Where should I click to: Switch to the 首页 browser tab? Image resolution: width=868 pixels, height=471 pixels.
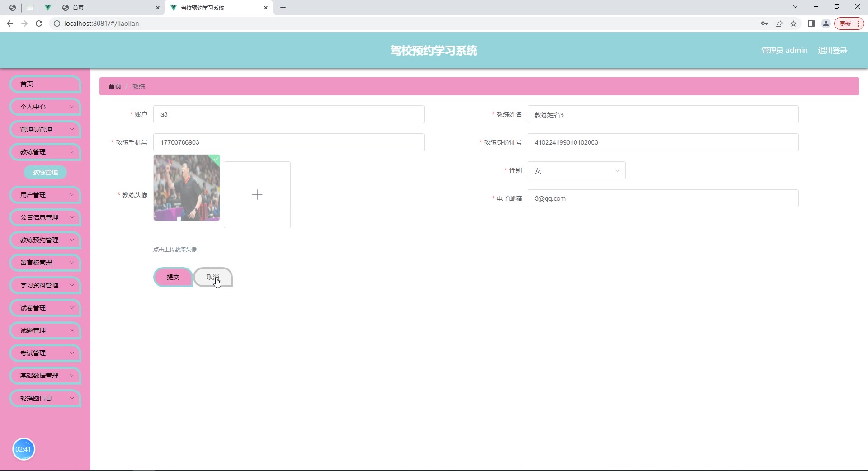tap(111, 8)
